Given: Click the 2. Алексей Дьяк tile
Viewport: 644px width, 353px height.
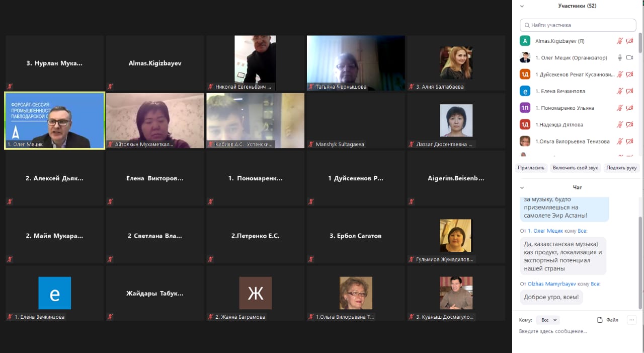Looking at the screenshot, I should pyautogui.click(x=54, y=178).
